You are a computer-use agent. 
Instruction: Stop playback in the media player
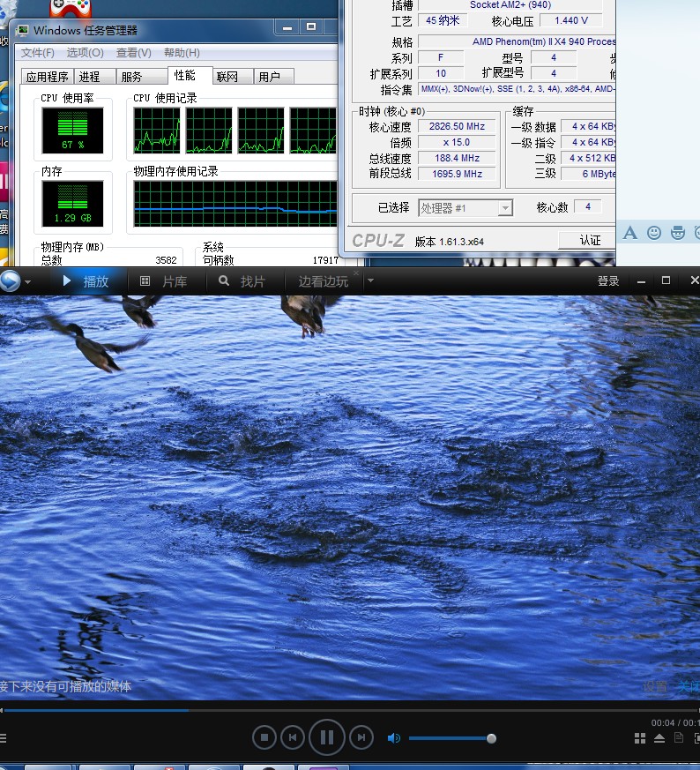(264, 737)
